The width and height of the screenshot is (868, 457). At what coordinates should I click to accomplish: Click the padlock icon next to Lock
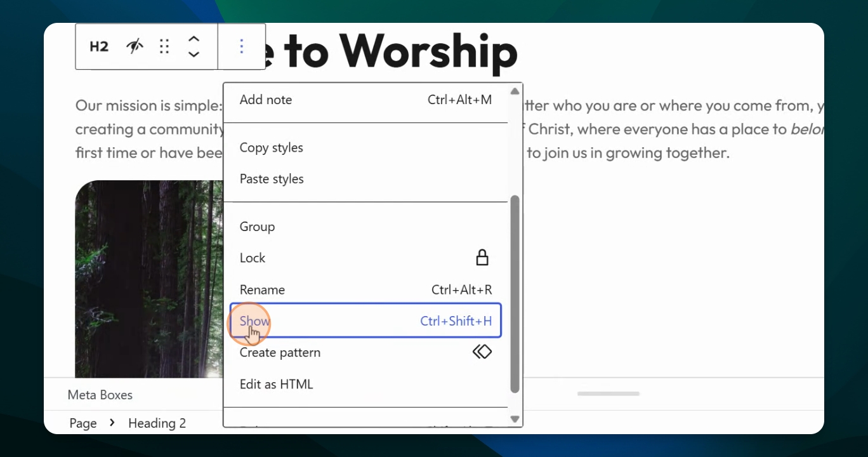[x=482, y=257]
